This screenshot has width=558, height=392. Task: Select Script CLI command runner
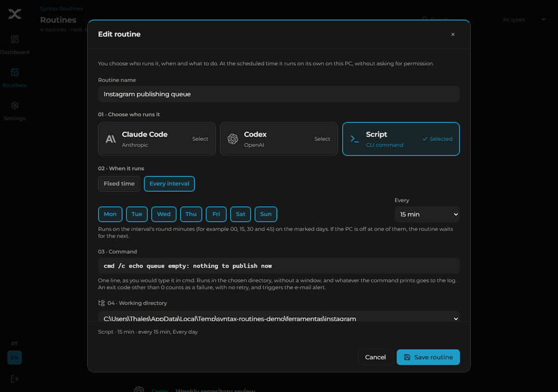pyautogui.click(x=401, y=139)
